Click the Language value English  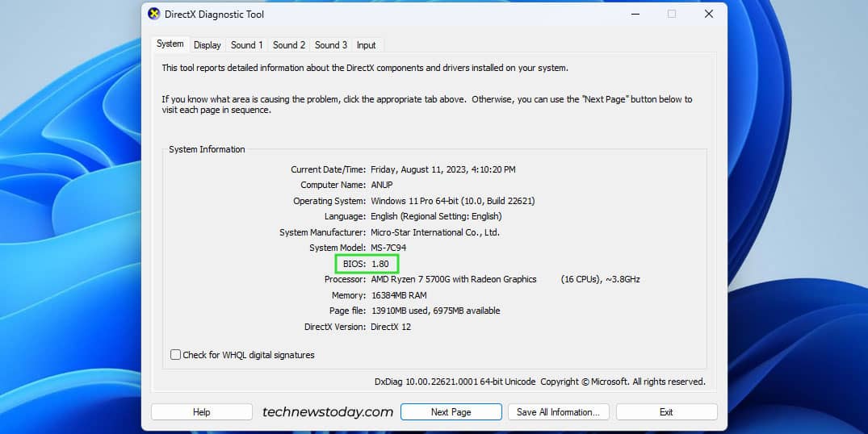click(x=436, y=216)
